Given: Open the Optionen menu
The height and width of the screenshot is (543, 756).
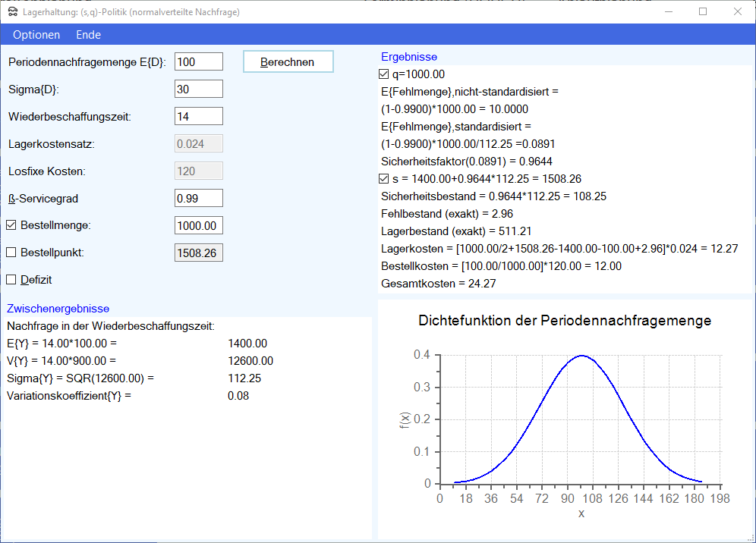Looking at the screenshot, I should tap(36, 35).
